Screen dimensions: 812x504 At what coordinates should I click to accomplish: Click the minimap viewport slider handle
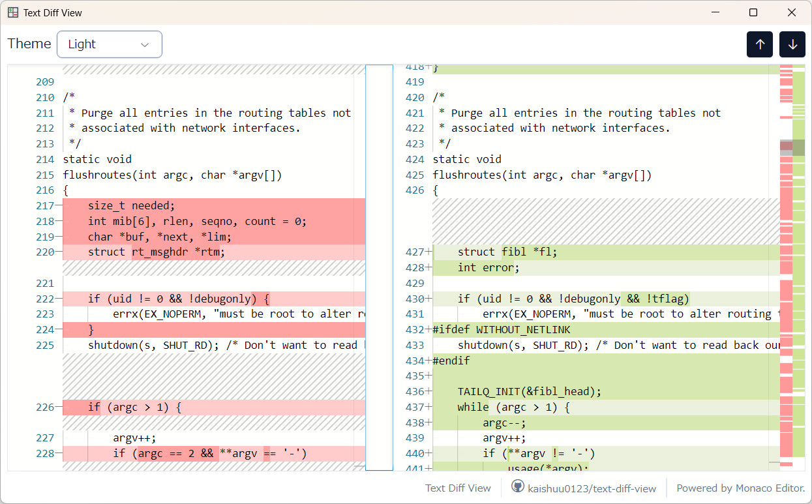tap(785, 149)
